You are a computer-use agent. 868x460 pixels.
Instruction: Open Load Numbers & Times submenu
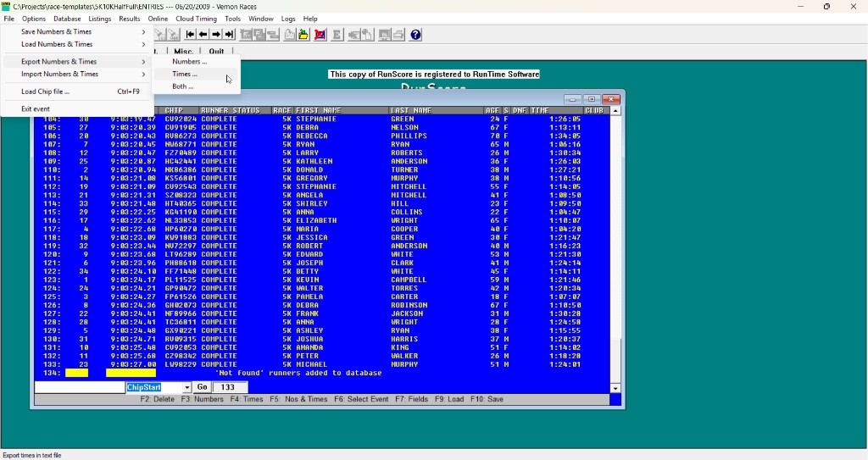point(79,44)
